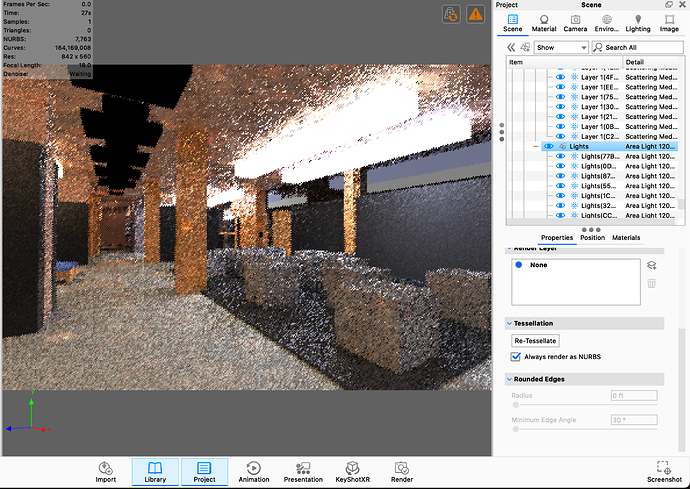Image resolution: width=690 pixels, height=489 pixels.
Task: Click the viewport refresh lock icon
Action: point(451,15)
